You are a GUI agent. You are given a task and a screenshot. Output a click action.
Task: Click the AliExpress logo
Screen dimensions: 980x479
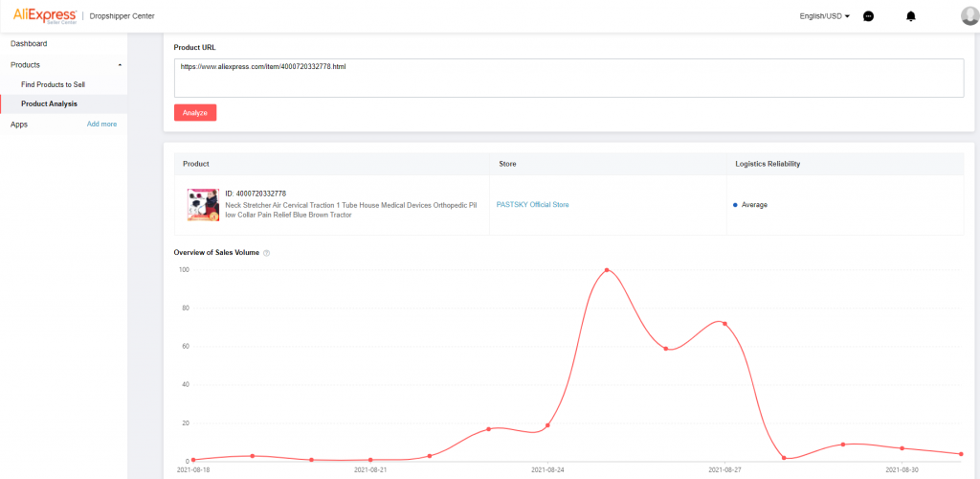(42, 15)
